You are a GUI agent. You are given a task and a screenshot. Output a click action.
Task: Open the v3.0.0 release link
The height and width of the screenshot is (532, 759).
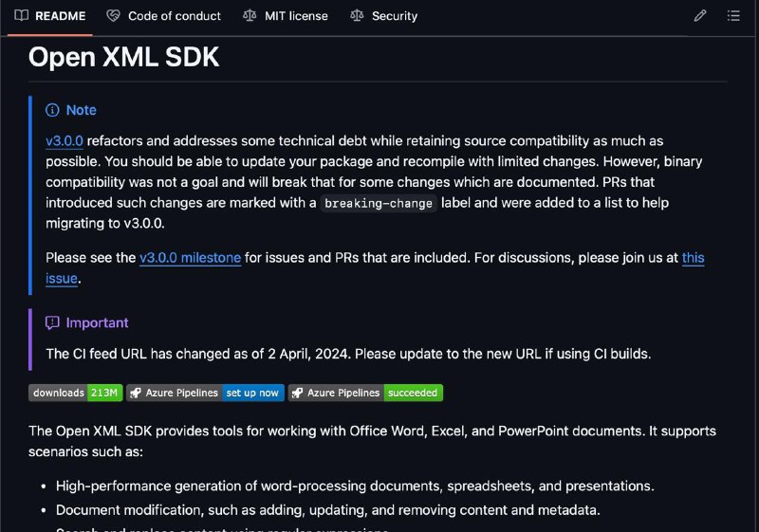(x=65, y=141)
